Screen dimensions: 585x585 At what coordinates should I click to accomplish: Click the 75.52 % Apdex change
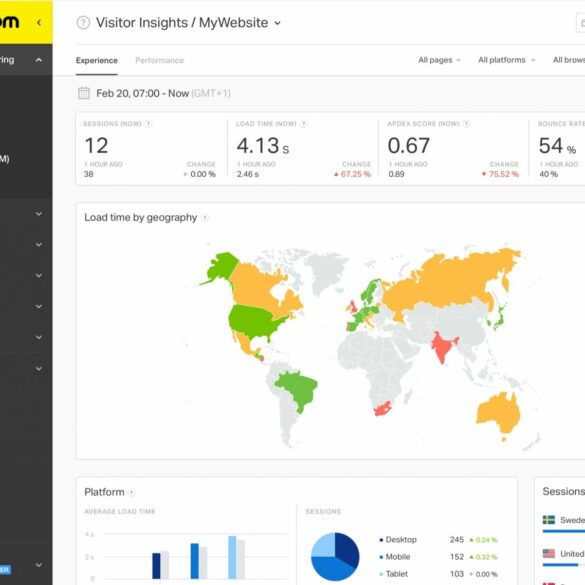[x=500, y=174]
